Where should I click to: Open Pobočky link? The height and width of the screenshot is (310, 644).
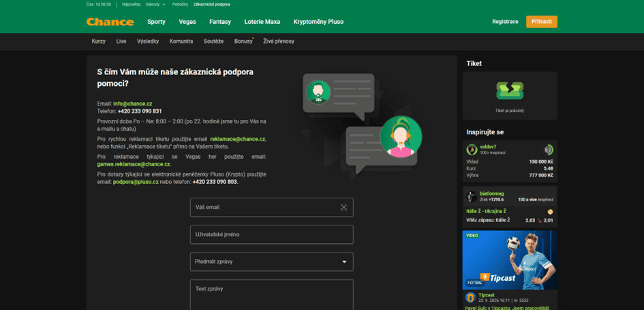point(181,5)
